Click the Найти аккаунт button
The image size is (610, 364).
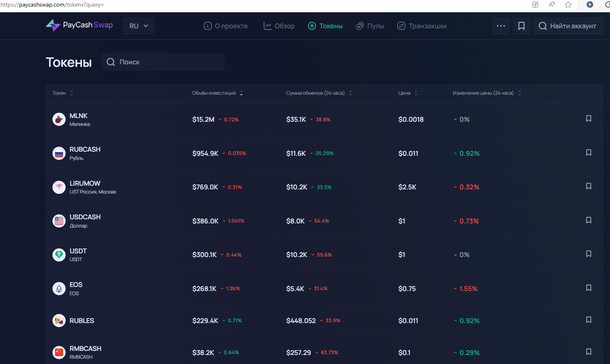click(x=568, y=26)
